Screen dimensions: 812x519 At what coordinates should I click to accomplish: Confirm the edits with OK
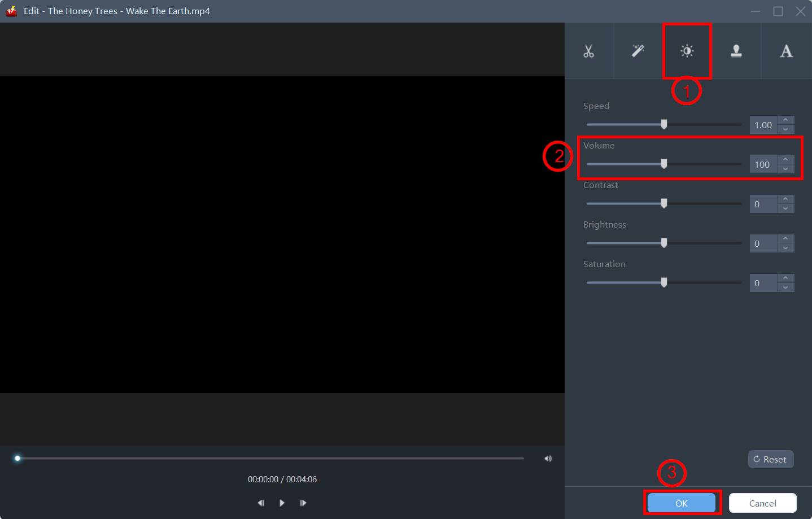click(x=681, y=503)
